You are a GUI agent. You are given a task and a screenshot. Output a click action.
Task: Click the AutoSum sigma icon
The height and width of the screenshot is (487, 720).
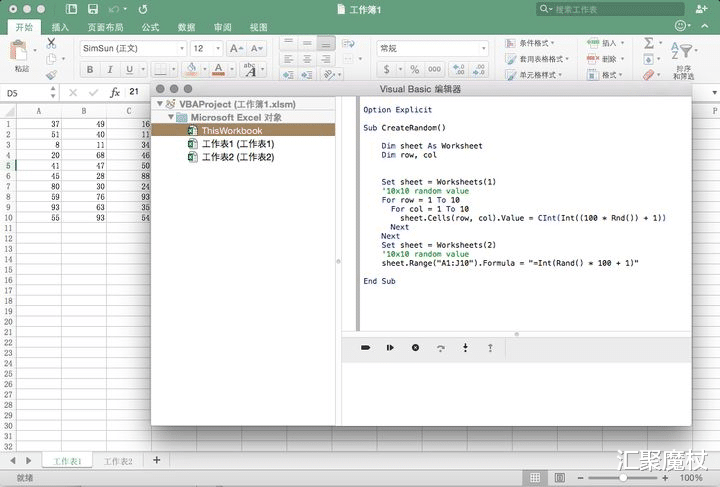coord(649,44)
